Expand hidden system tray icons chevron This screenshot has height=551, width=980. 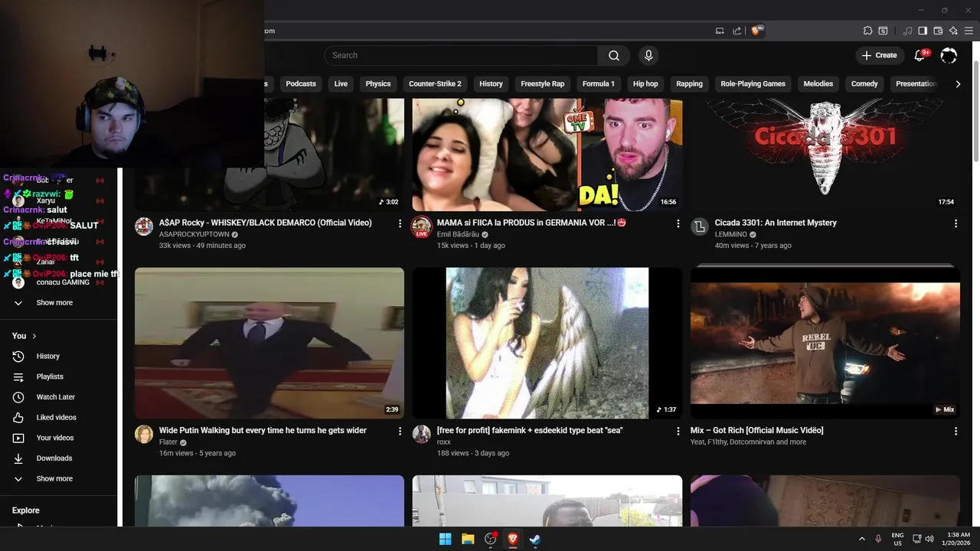[861, 539]
